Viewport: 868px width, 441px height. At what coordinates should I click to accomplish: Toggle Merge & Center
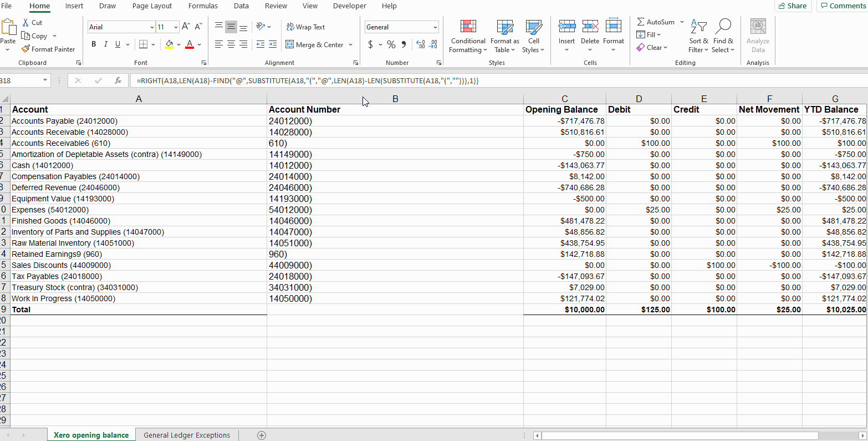click(x=315, y=44)
